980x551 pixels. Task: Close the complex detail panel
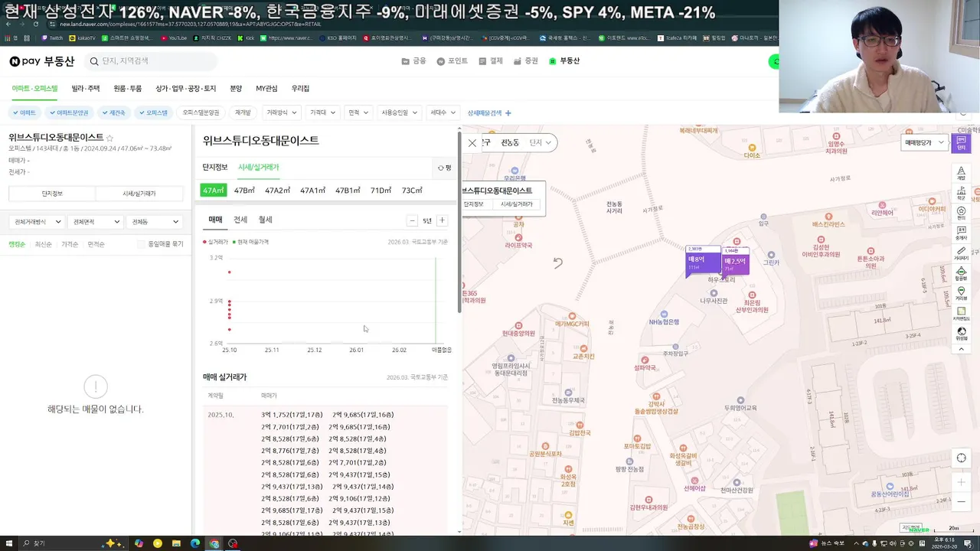tap(472, 142)
